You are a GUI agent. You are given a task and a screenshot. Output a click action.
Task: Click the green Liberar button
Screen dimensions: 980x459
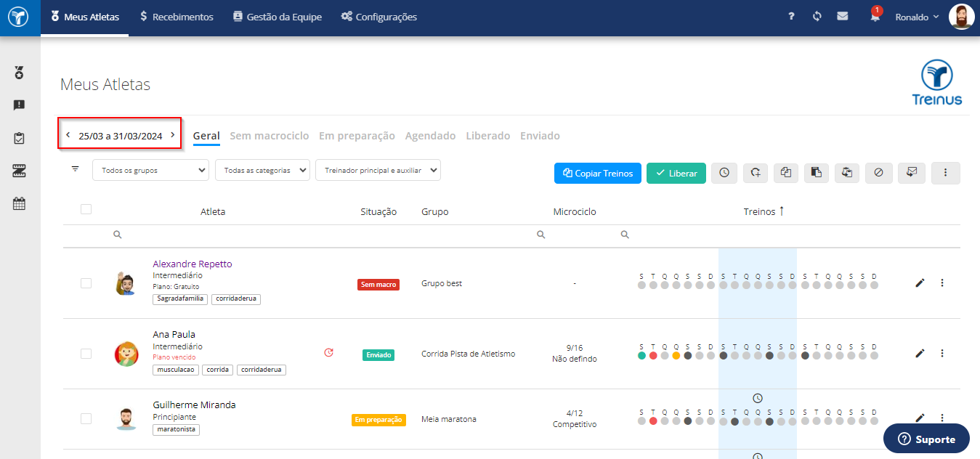676,173
